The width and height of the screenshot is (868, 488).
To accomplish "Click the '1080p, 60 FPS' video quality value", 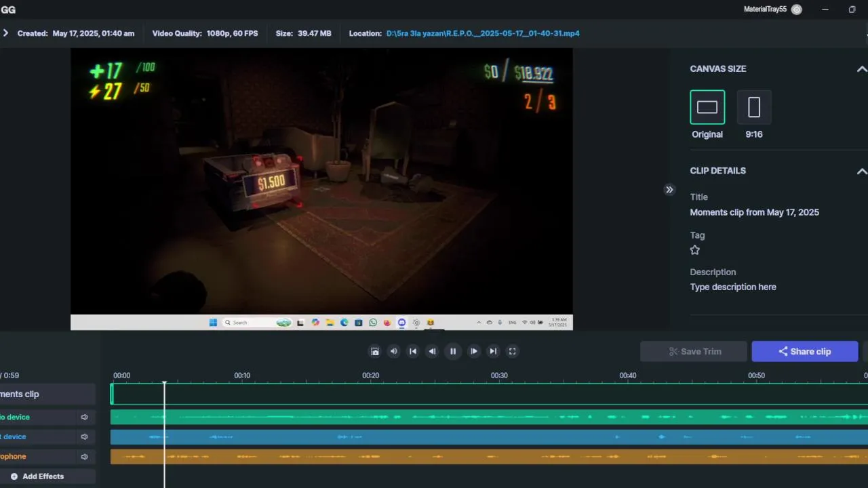I will [231, 33].
